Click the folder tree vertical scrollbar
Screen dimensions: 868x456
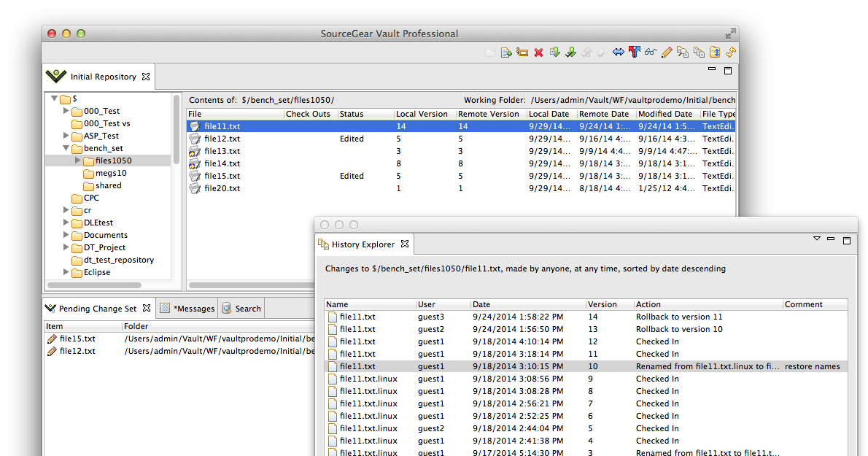click(x=177, y=130)
